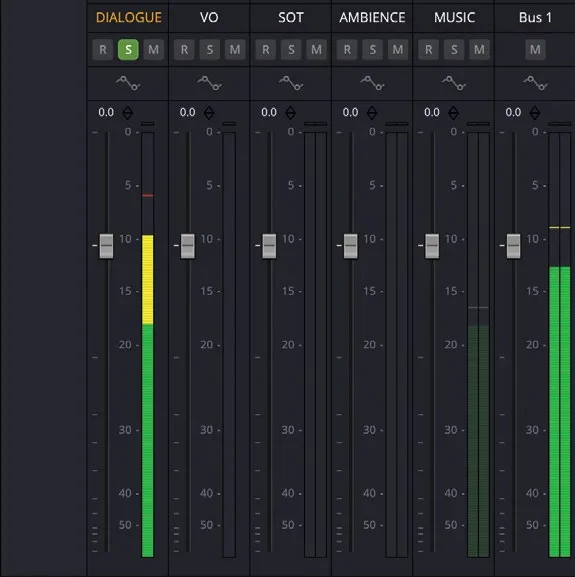Click the VO fader volume value field

click(x=188, y=112)
